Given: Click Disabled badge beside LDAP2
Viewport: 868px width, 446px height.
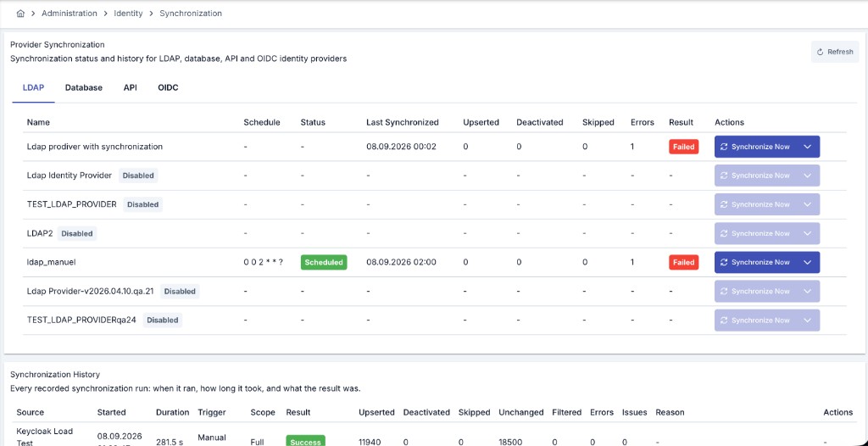Looking at the screenshot, I should [x=77, y=233].
